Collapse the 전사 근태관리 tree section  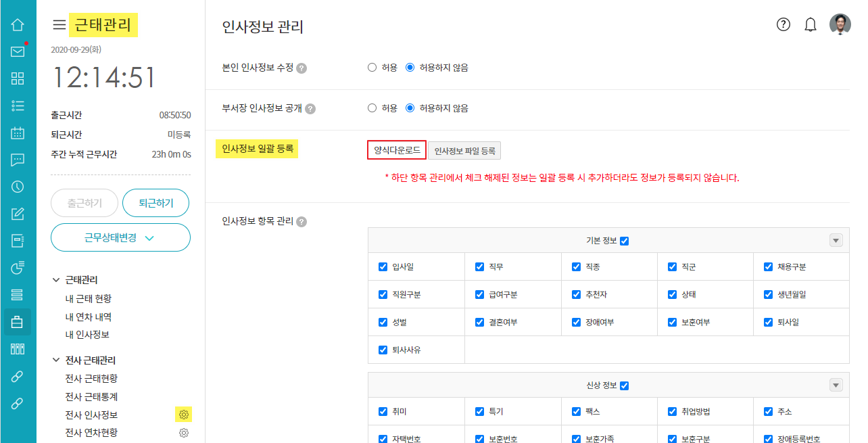(55, 360)
